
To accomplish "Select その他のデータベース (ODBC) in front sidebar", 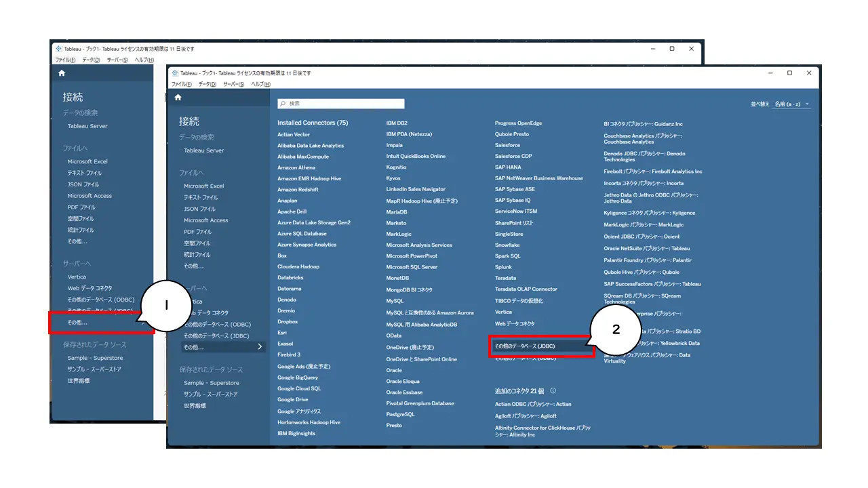I will [217, 325].
